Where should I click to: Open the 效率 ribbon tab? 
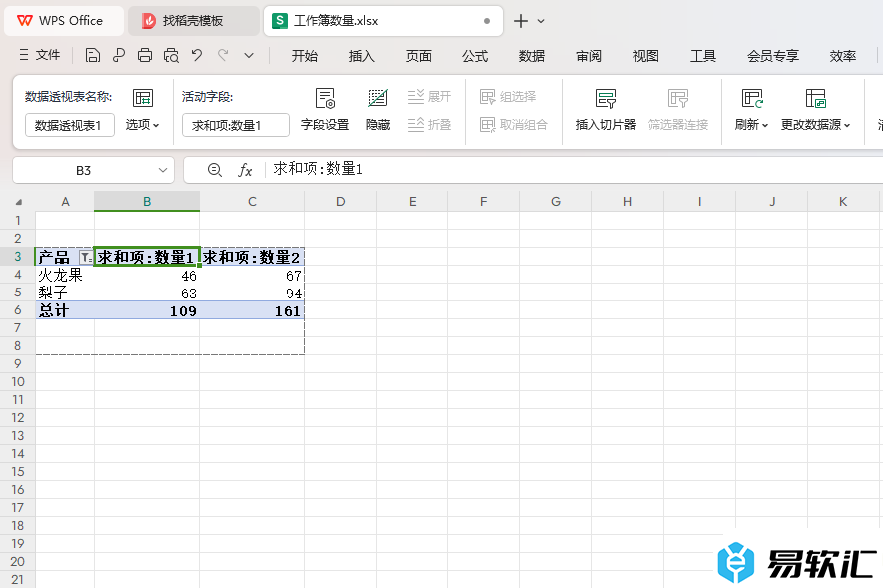pyautogui.click(x=842, y=56)
